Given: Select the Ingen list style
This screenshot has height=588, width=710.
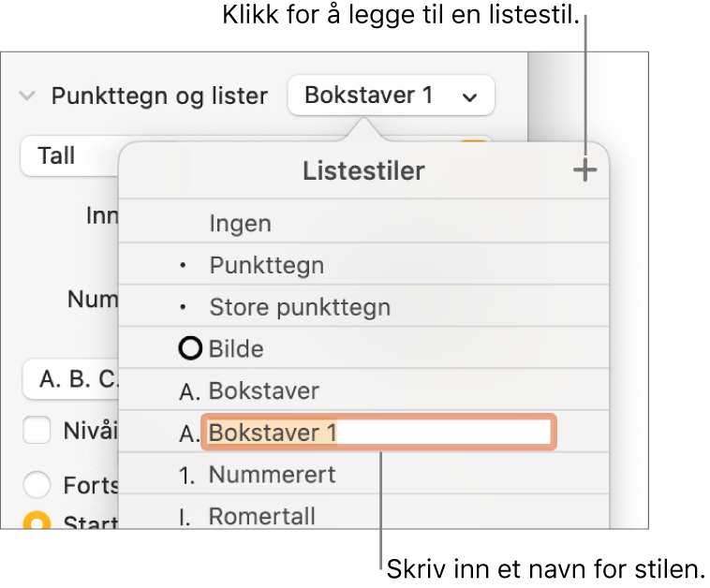Looking at the screenshot, I should [363, 223].
